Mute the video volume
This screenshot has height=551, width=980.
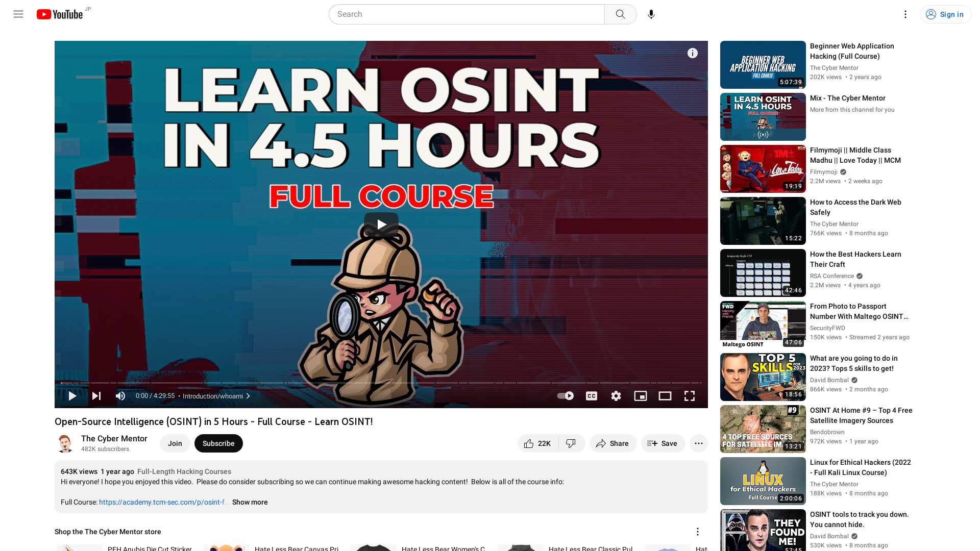[120, 396]
